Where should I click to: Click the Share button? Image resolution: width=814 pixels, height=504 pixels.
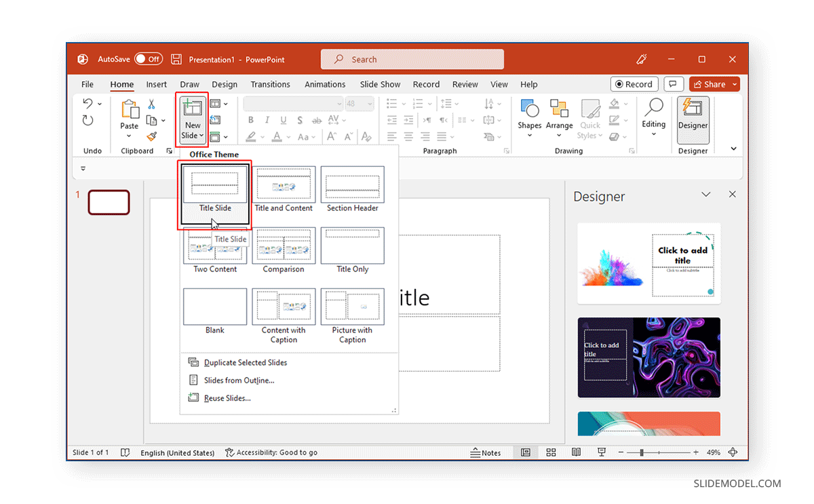pos(714,84)
